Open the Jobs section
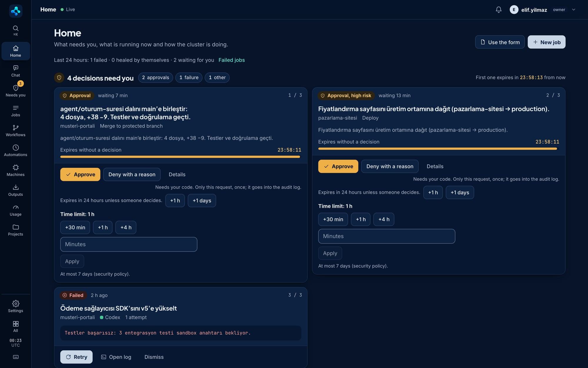Image resolution: width=588 pixels, height=368 pixels. click(16, 111)
